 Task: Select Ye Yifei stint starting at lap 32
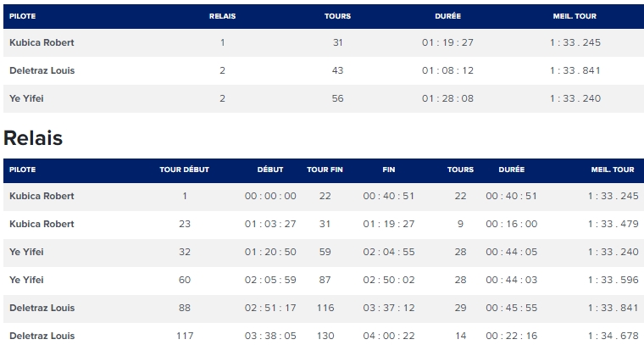point(324,252)
